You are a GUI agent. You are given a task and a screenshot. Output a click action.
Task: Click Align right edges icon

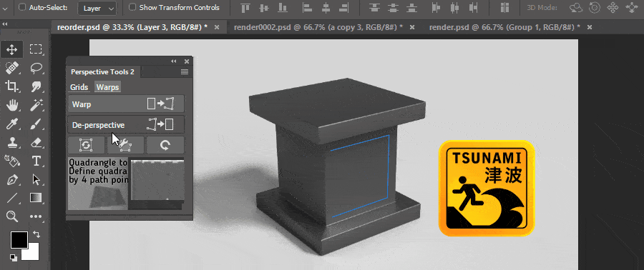click(344, 7)
